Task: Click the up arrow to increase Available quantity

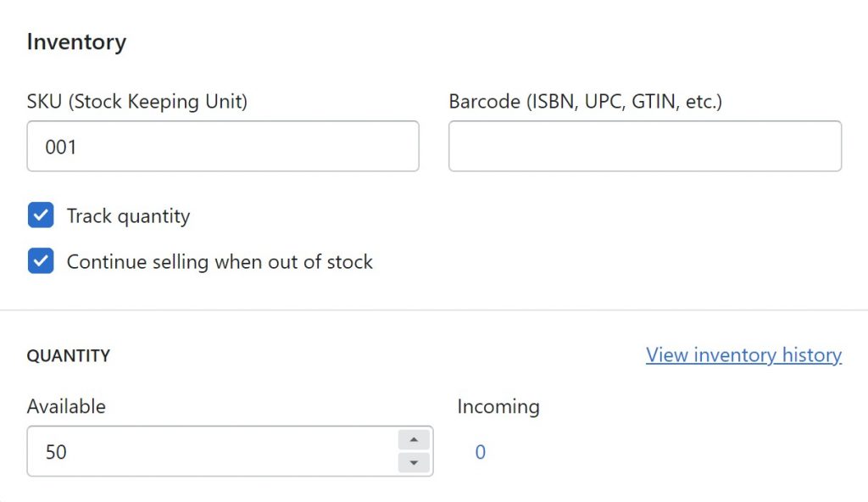Action: [414, 440]
